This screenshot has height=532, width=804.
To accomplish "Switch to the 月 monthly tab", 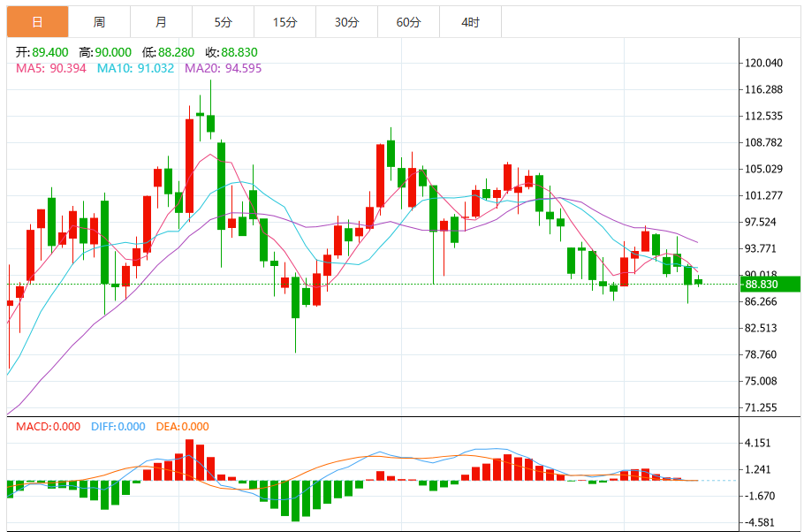I will coord(161,22).
